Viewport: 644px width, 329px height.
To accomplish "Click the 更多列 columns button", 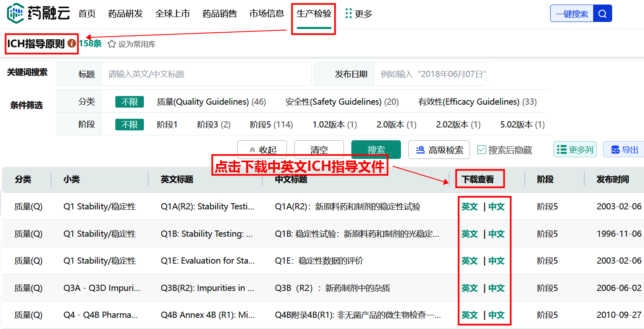I will (575, 149).
